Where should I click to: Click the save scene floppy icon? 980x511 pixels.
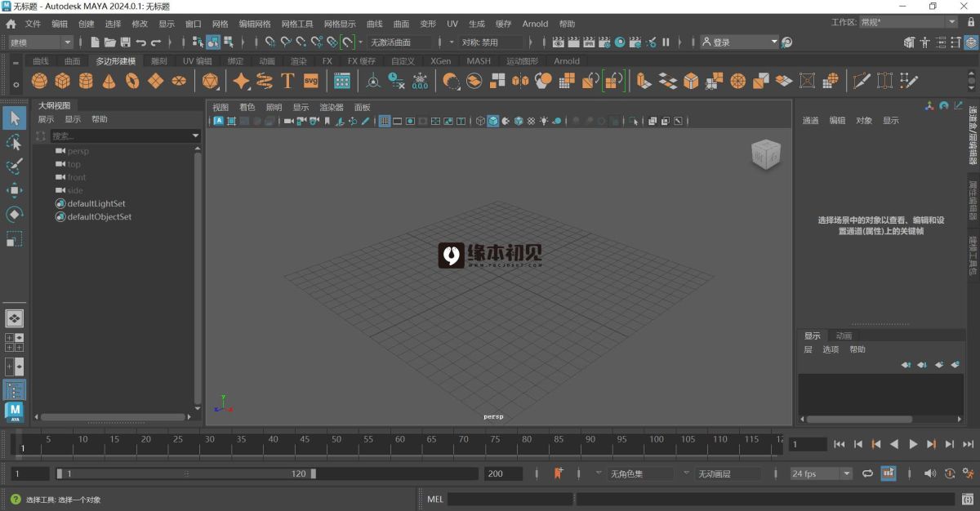pos(125,42)
